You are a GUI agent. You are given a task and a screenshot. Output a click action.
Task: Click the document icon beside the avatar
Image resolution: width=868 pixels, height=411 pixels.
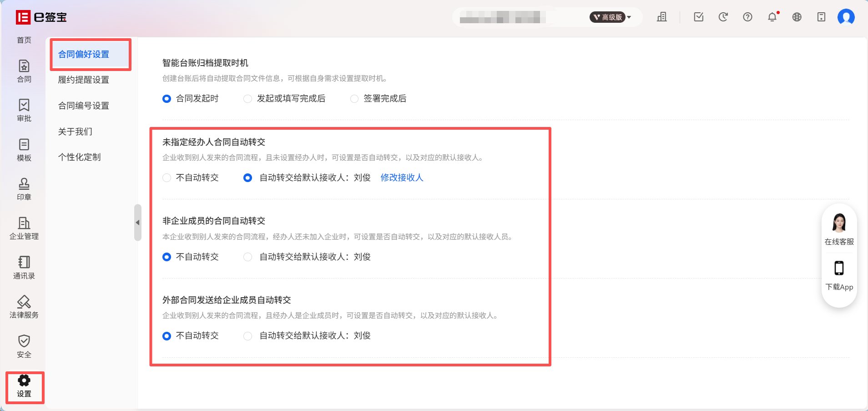pos(821,17)
